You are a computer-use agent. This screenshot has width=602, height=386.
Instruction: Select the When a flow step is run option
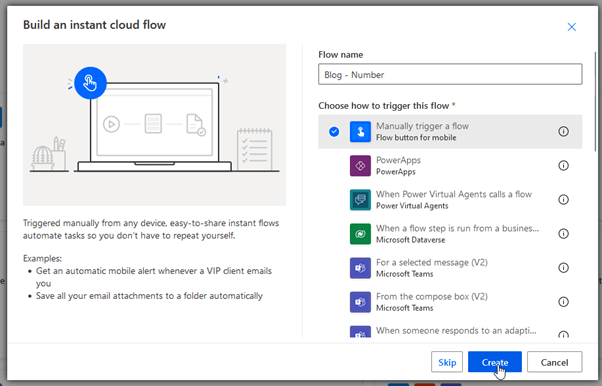pos(450,234)
